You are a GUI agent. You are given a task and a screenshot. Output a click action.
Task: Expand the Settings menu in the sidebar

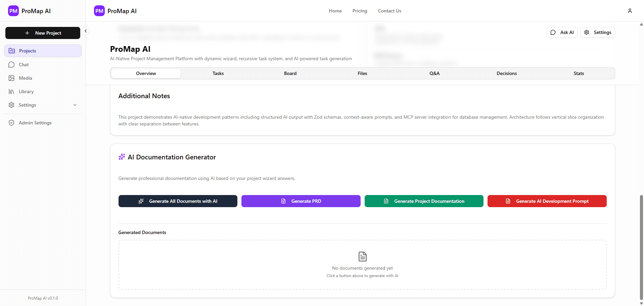coord(75,105)
